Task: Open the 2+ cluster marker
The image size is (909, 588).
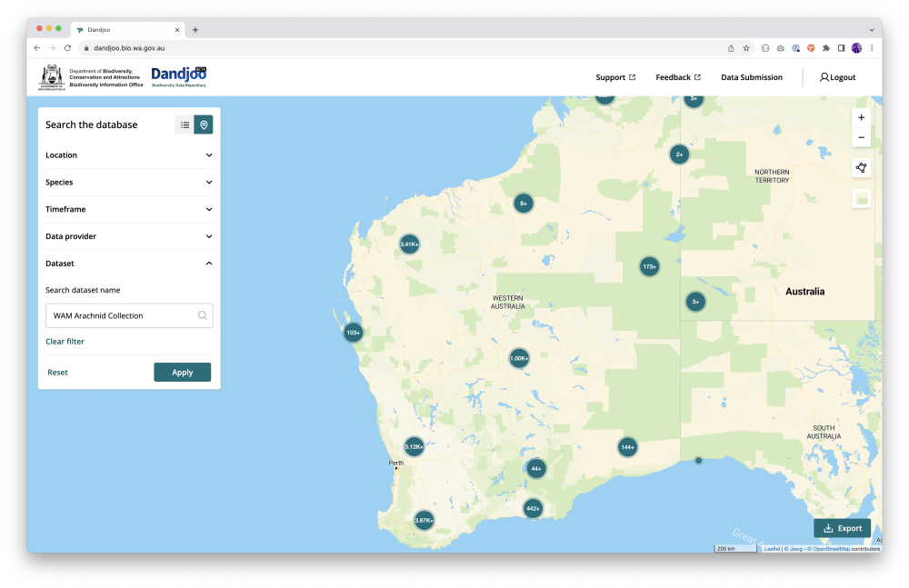Action: click(679, 154)
